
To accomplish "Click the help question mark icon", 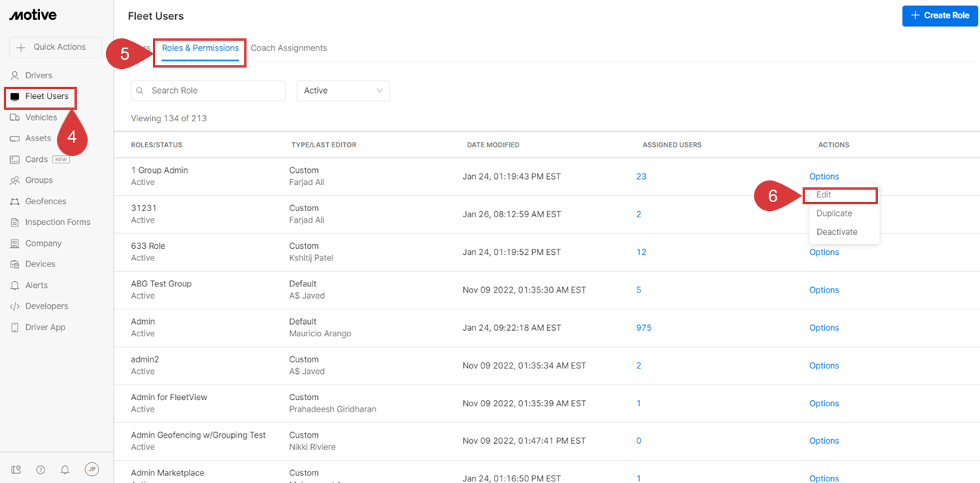I will (40, 469).
